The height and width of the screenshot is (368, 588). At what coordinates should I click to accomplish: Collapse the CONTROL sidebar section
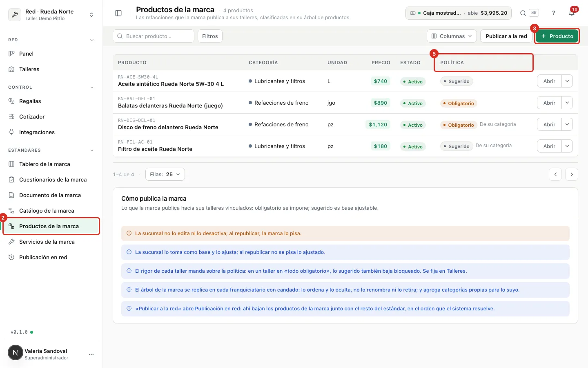tap(92, 88)
